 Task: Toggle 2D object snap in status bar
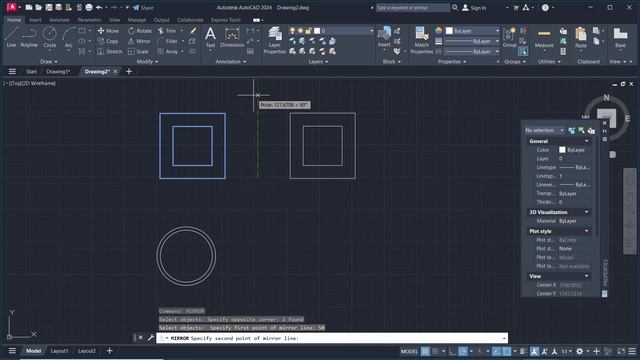507,351
